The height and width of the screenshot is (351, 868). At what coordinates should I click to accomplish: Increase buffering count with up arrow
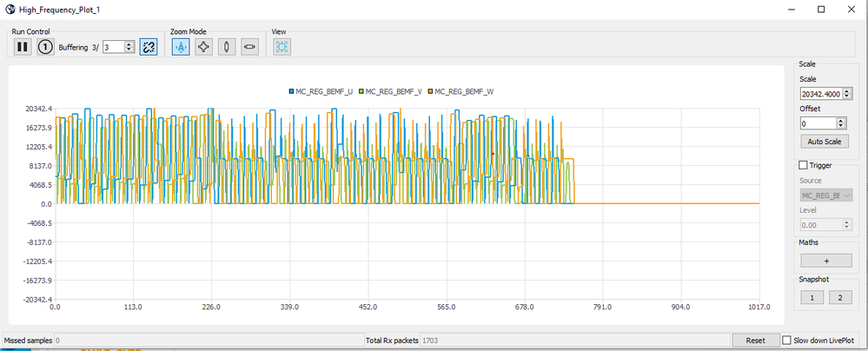[x=129, y=45]
